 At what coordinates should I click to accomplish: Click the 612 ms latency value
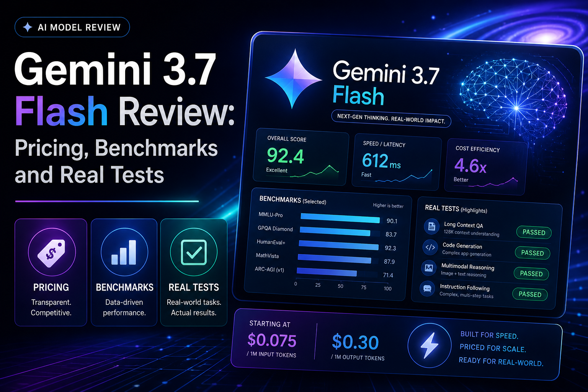[381, 161]
